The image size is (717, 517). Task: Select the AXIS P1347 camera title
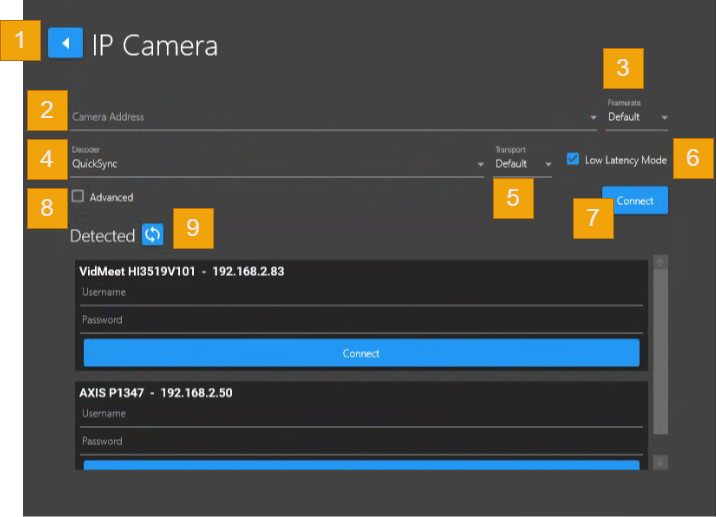156,393
